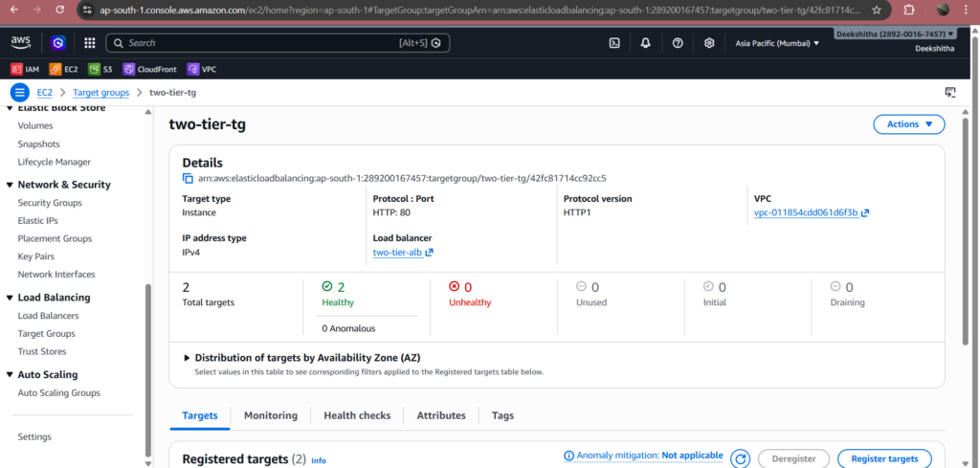This screenshot has height=468, width=980.
Task: Open the Asia Pacific (Mumbai) region selector
Action: [777, 43]
